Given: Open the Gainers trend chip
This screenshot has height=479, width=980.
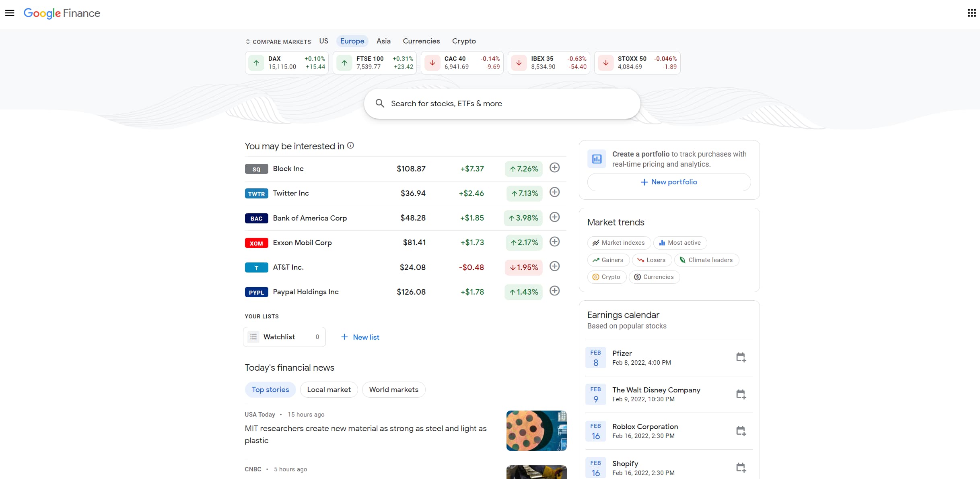Looking at the screenshot, I should 608,260.
